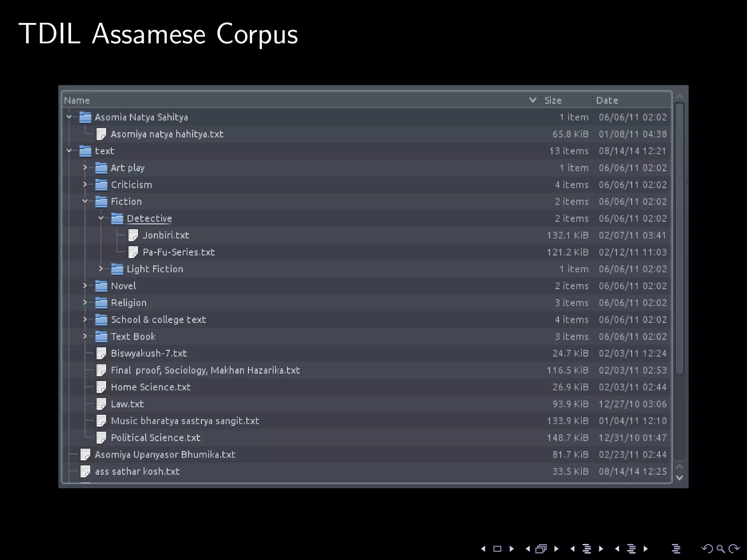
Task: Select Music bharatya sastrya sangit.txt
Action: (x=185, y=421)
